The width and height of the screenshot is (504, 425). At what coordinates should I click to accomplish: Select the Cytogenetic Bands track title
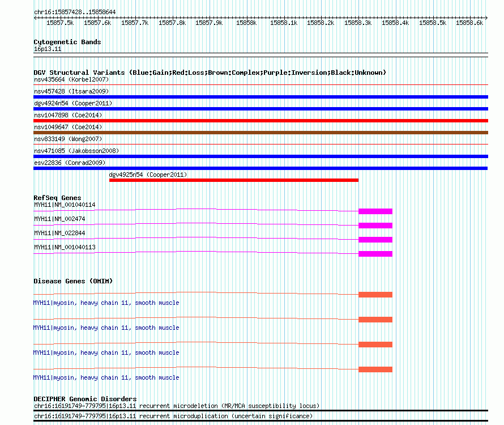click(x=67, y=42)
